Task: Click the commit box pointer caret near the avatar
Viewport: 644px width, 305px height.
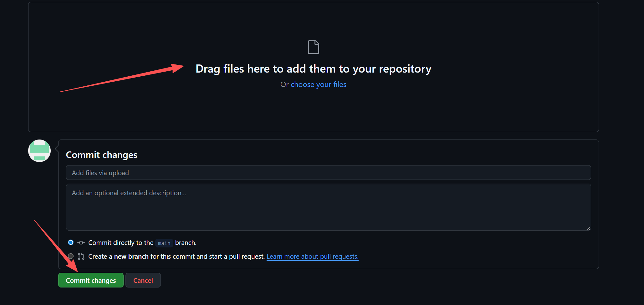Action: tap(57, 149)
